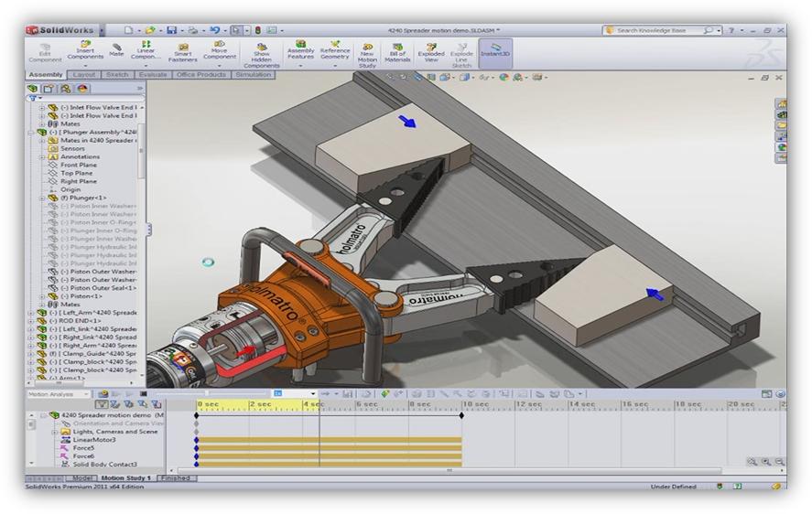This screenshot has height=514, width=812.
Task: Show Hidden Components
Action: click(x=262, y=56)
